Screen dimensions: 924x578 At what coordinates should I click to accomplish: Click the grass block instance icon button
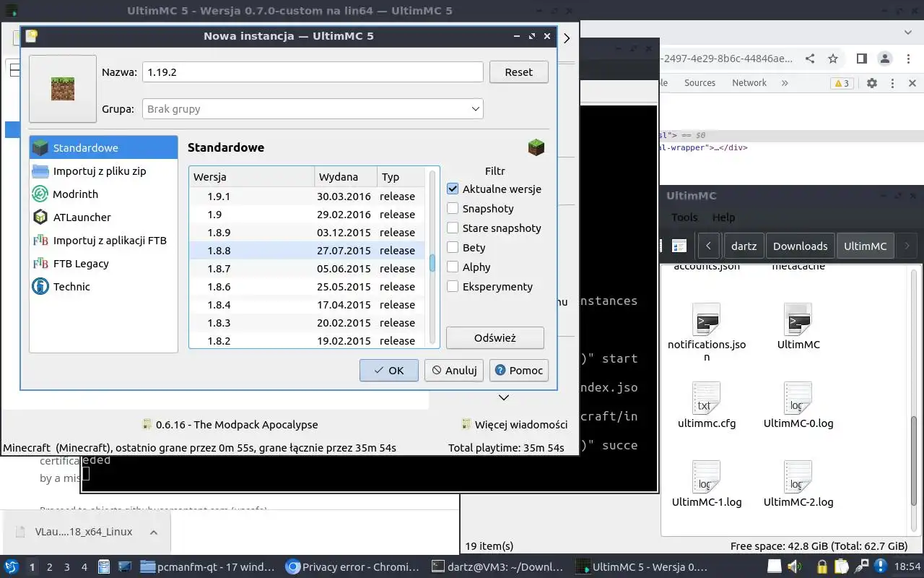[63, 89]
